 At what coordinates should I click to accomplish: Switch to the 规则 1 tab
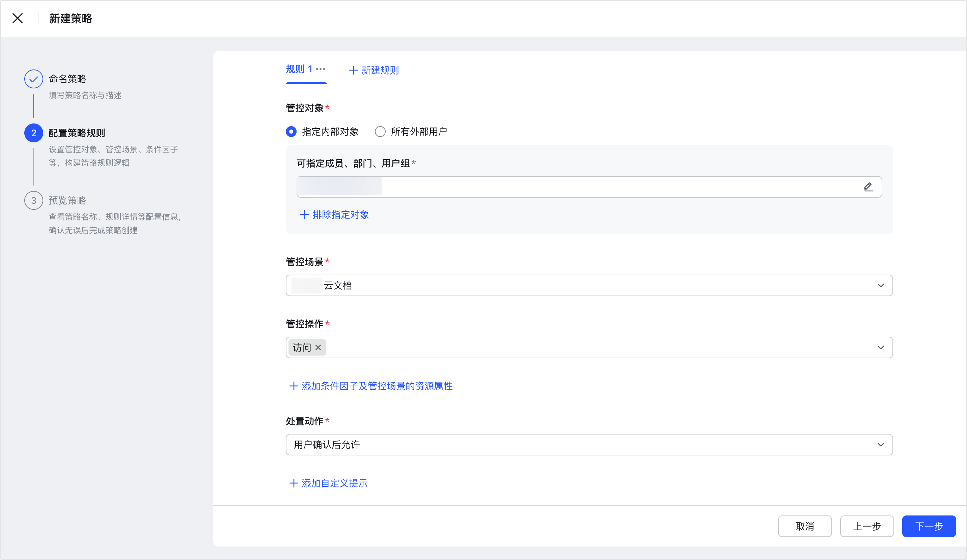click(x=299, y=69)
